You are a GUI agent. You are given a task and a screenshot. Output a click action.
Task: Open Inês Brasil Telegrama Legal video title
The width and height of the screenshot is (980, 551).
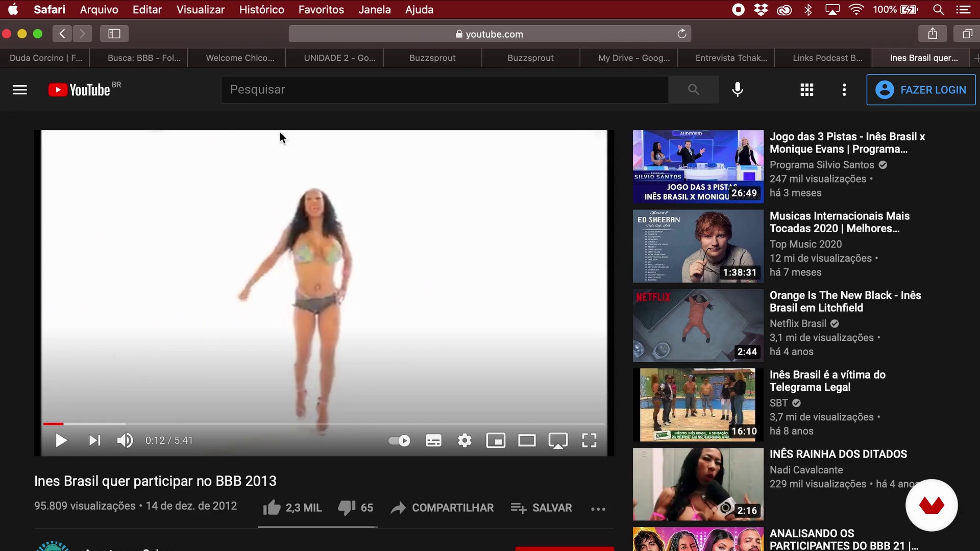click(x=827, y=381)
